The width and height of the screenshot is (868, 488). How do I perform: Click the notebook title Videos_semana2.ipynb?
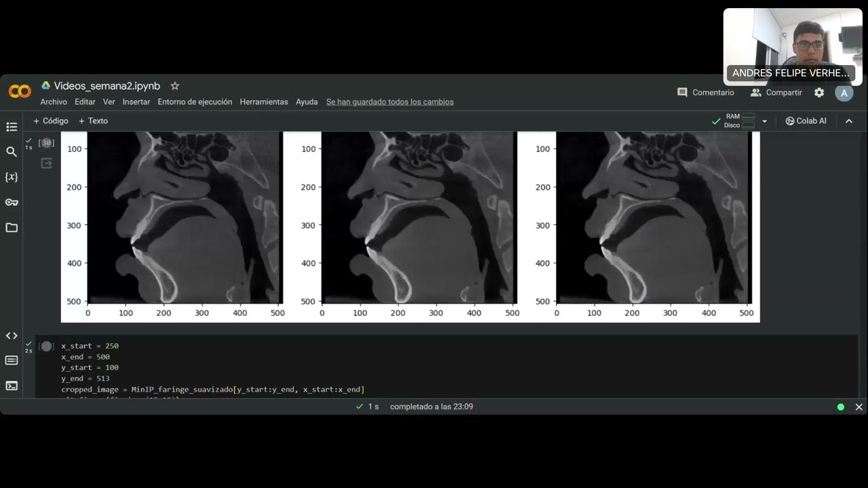107,86
